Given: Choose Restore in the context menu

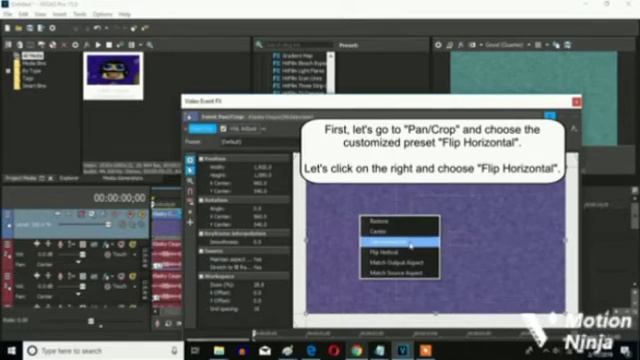Looking at the screenshot, I should point(400,221).
